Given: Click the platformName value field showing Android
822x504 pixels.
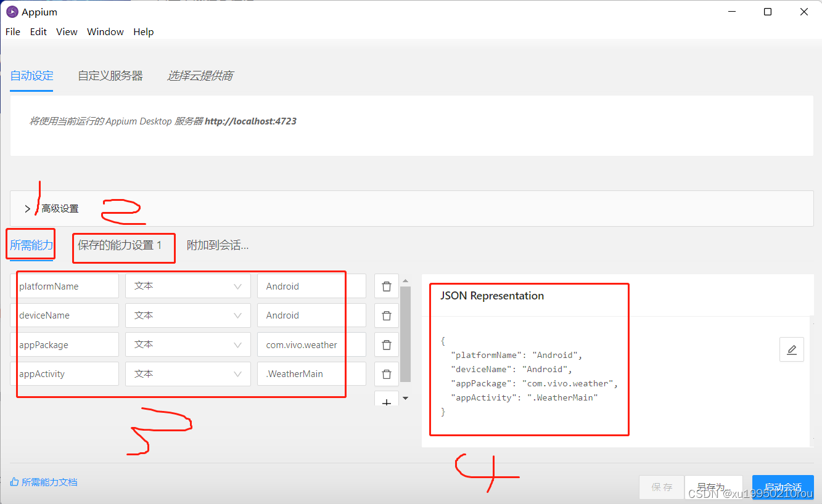Looking at the screenshot, I should click(x=311, y=287).
